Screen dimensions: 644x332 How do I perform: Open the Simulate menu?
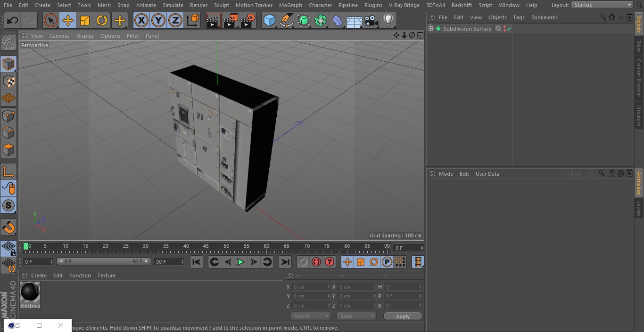coord(173,5)
